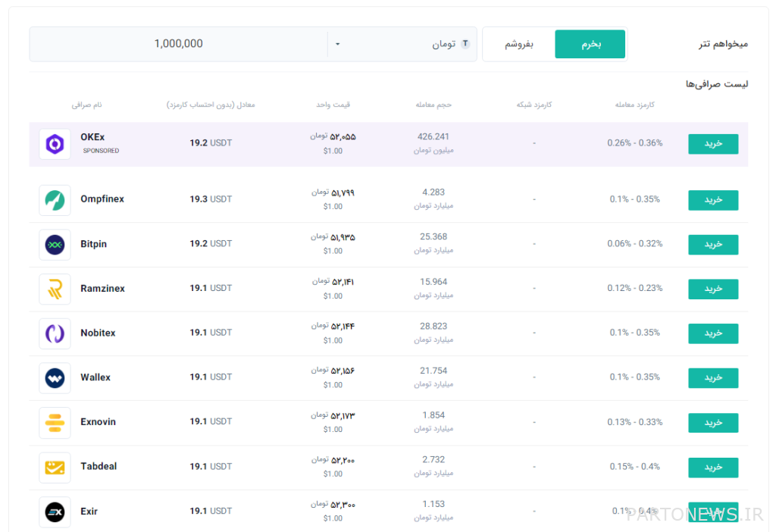Image resolution: width=776 pixels, height=532 pixels.
Task: Click the میخواهم تتر label
Action: 723,44
